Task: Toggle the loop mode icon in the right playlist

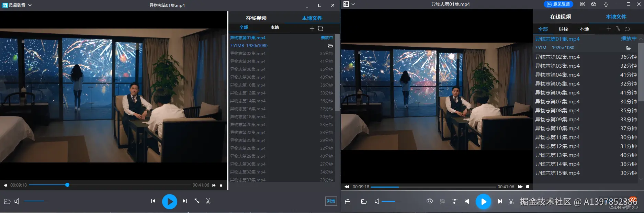Action: pyautogui.click(x=627, y=29)
